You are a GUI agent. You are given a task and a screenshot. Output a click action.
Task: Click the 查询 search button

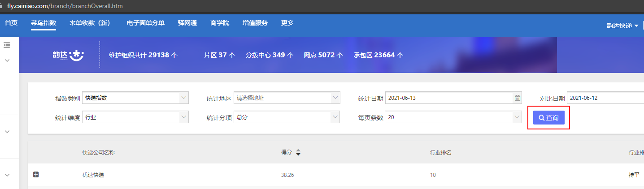click(x=548, y=118)
